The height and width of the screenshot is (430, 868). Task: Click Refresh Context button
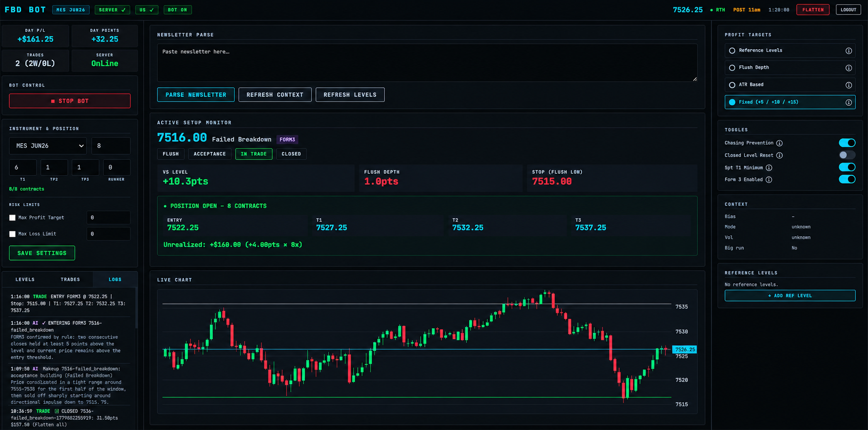click(275, 94)
